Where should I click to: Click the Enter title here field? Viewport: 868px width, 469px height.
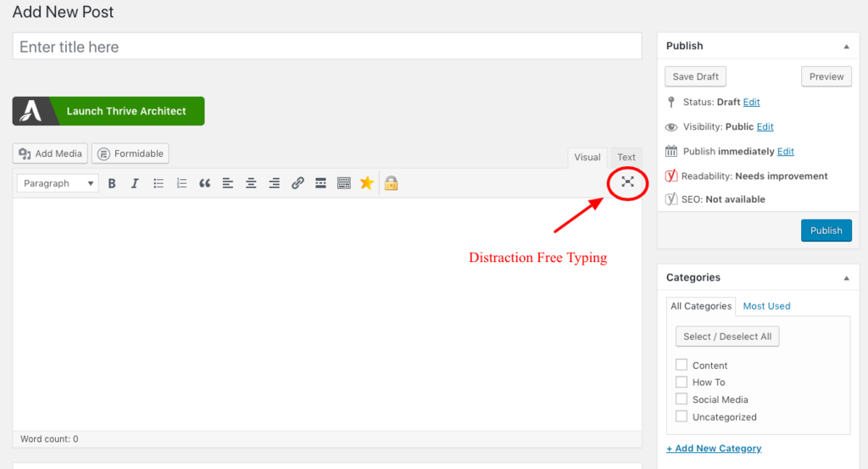327,47
